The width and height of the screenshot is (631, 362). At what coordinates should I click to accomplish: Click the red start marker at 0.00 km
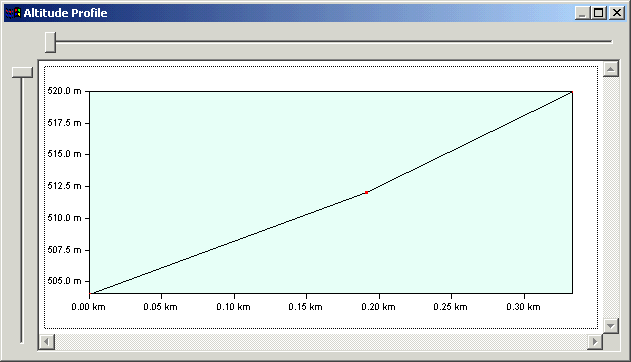[x=90, y=293]
